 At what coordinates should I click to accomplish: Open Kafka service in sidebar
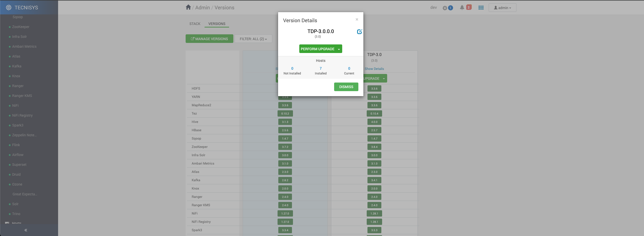[17, 66]
